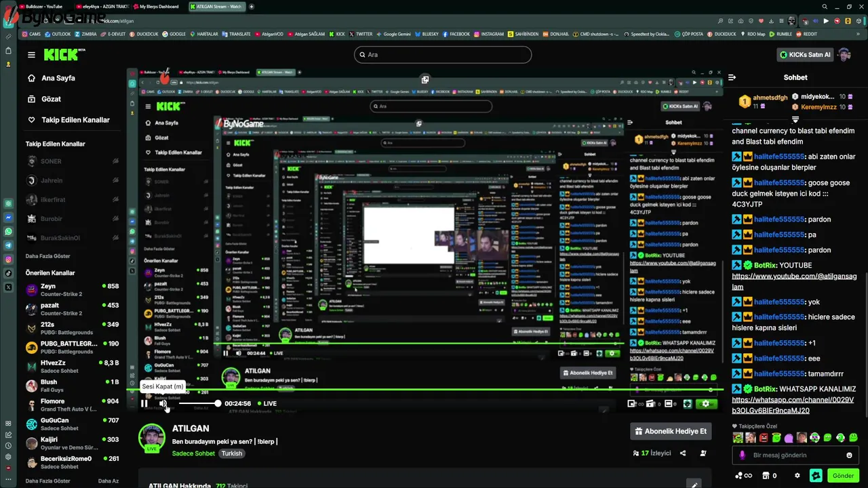
Task: Open the Flomore recommended channel
Action: [72, 405]
